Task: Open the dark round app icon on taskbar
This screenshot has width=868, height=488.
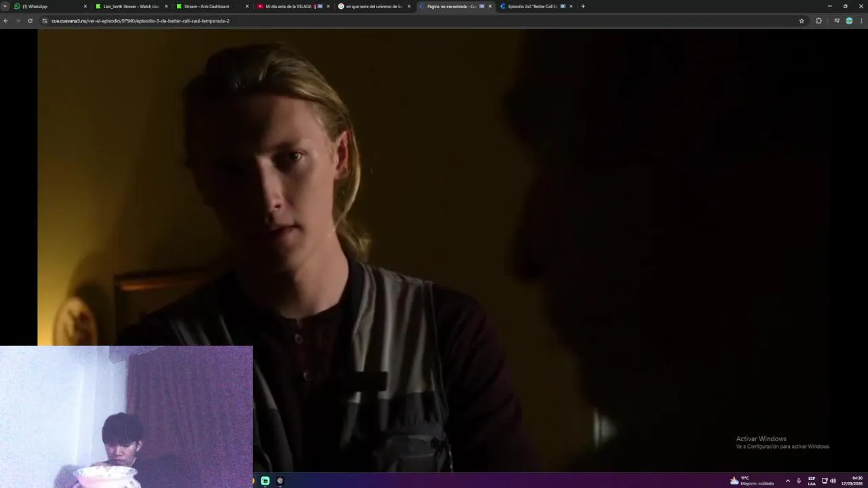Action: pos(280,481)
